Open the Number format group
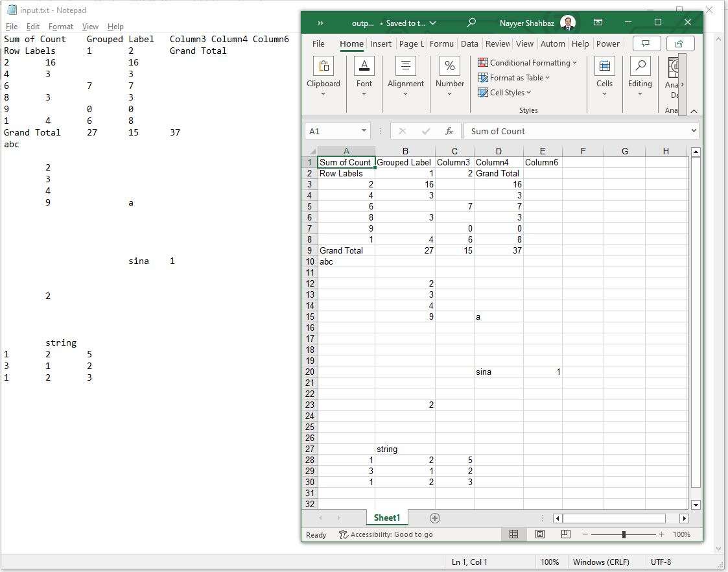This screenshot has width=728, height=572. click(x=449, y=77)
